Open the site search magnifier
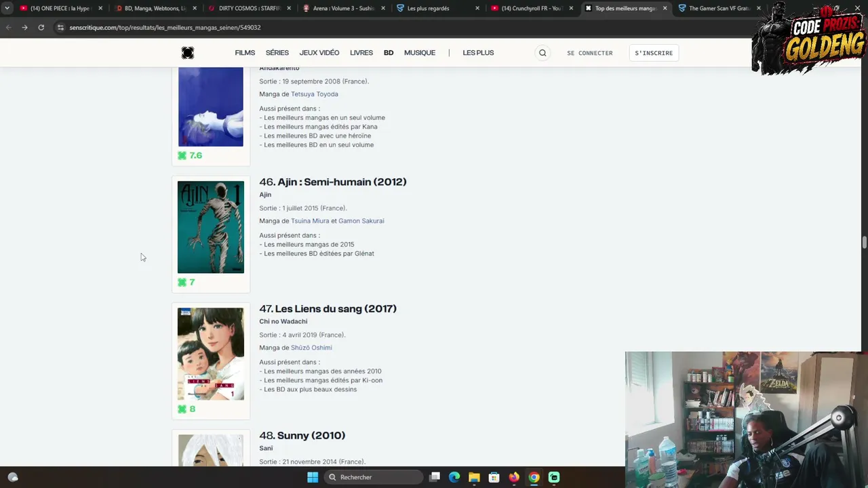Screen dimensions: 868x488 tap(542, 53)
